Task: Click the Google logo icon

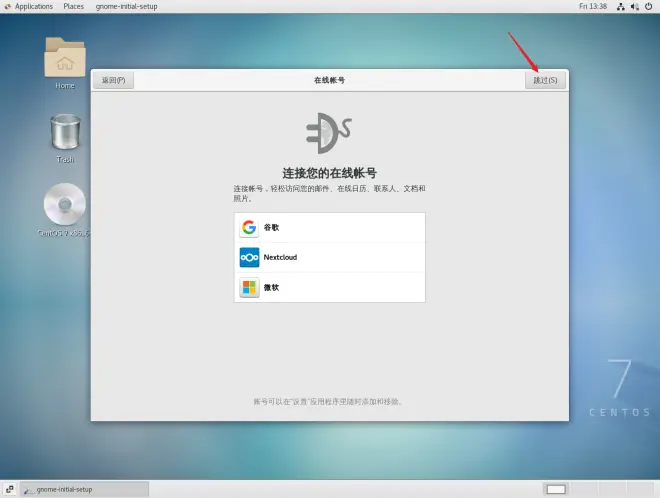Action: (249, 228)
